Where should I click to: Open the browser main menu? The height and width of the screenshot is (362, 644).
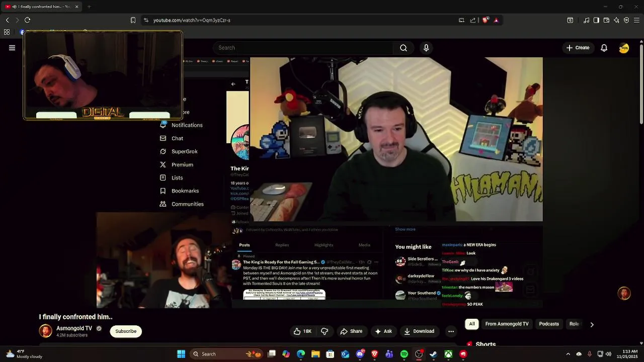click(x=636, y=20)
